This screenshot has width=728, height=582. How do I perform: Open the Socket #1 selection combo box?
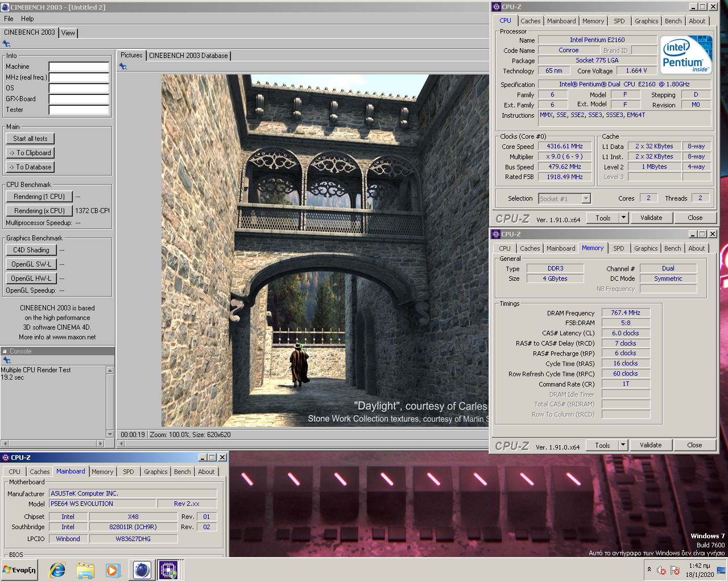(565, 198)
